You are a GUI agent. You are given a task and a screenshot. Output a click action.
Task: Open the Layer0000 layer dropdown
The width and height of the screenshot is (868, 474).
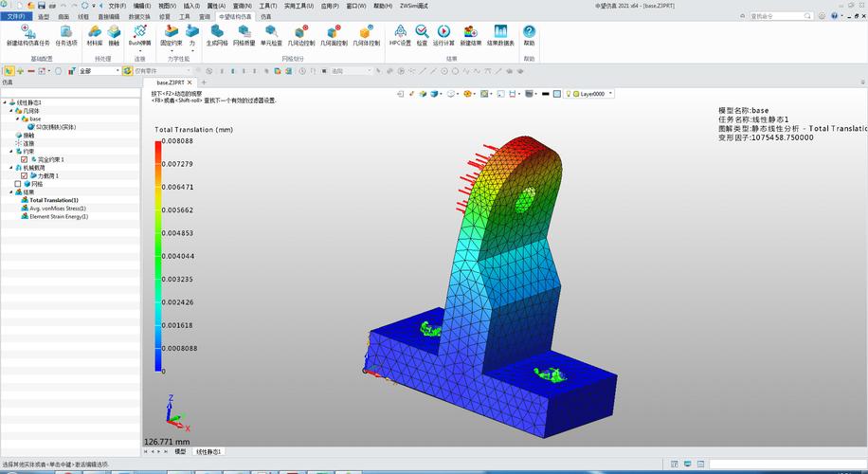(611, 94)
